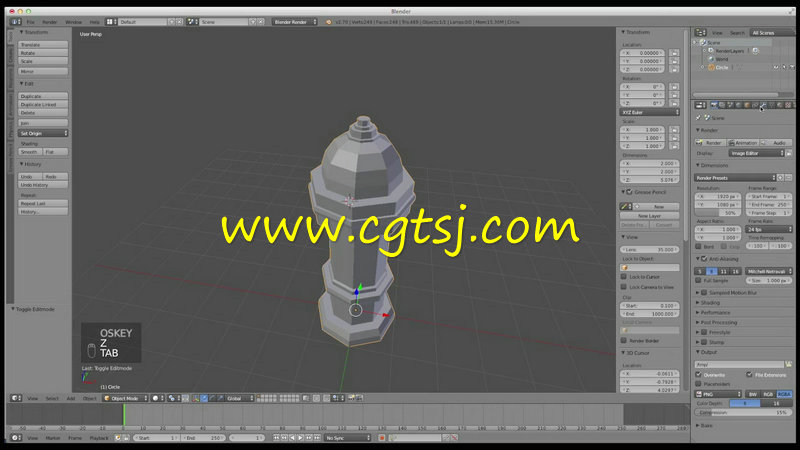Toggle the Anti-Aliasing checkbox
The height and width of the screenshot is (450, 800).
pyautogui.click(x=704, y=259)
